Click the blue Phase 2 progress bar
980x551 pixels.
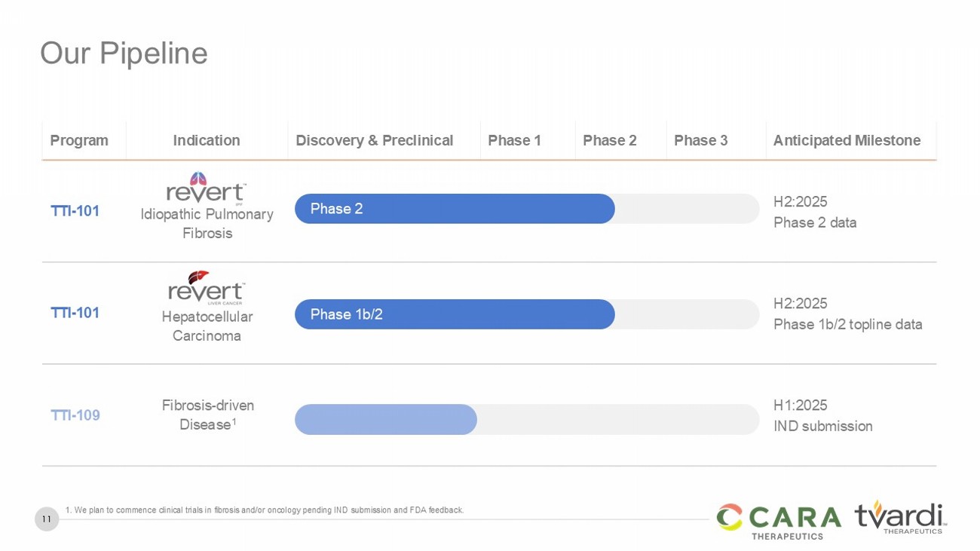coord(455,209)
